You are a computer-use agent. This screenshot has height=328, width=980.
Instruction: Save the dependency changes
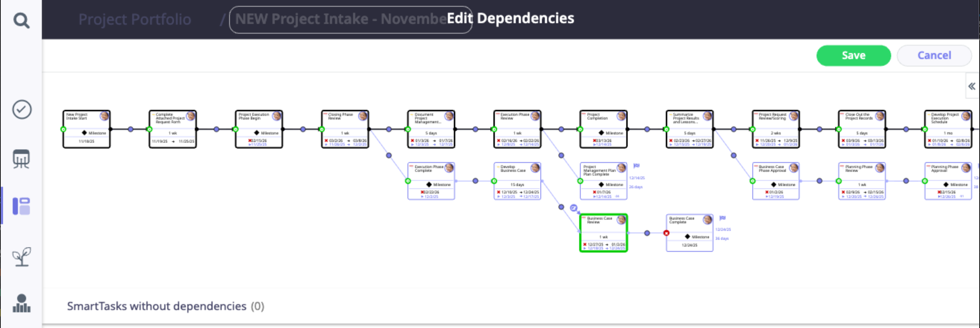pos(853,56)
